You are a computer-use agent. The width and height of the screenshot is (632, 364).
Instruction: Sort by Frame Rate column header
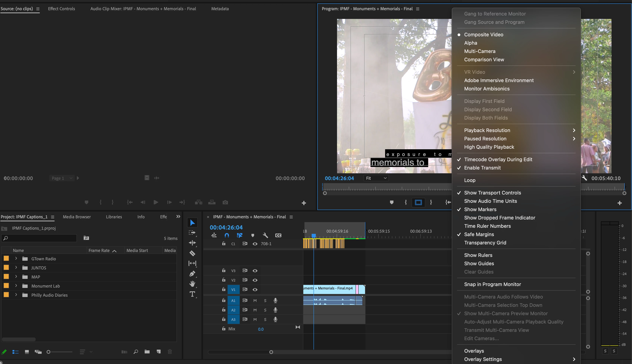tap(99, 250)
